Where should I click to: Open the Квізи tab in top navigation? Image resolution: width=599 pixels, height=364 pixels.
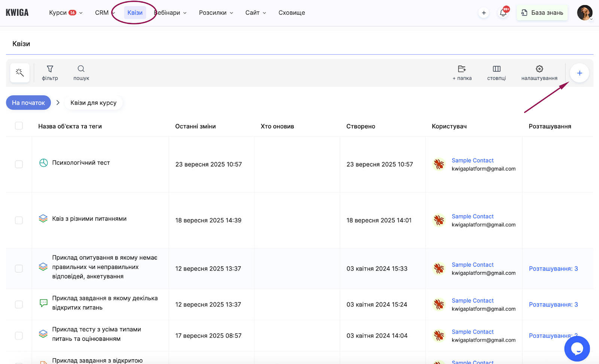click(135, 13)
